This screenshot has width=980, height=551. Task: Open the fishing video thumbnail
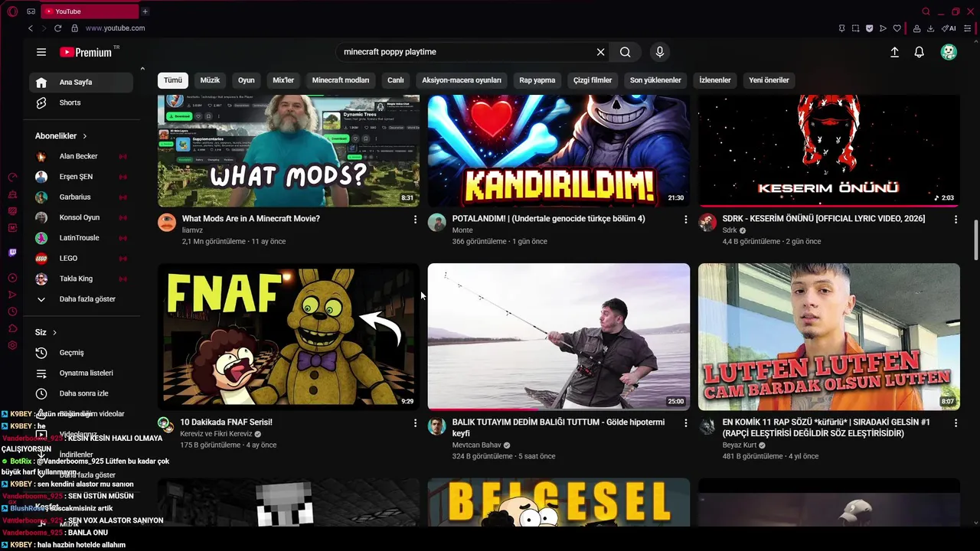click(559, 337)
